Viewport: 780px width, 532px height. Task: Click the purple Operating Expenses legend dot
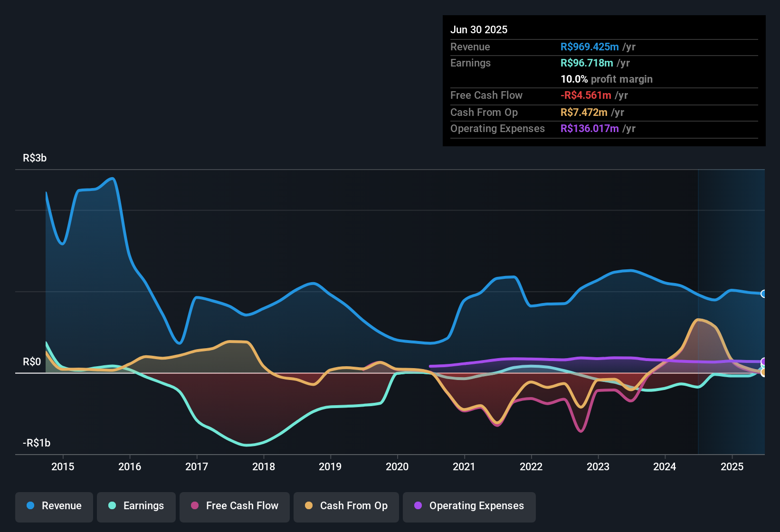coord(418,506)
